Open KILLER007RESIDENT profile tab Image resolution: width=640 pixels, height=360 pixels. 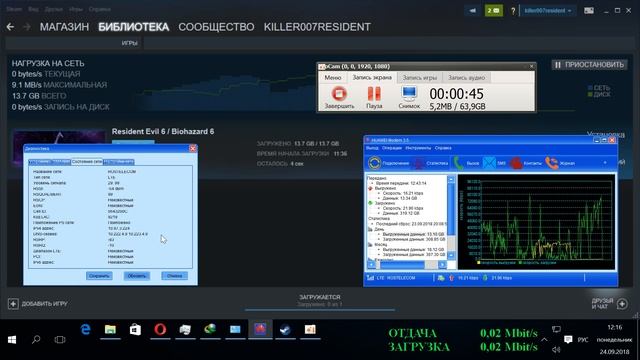click(317, 27)
